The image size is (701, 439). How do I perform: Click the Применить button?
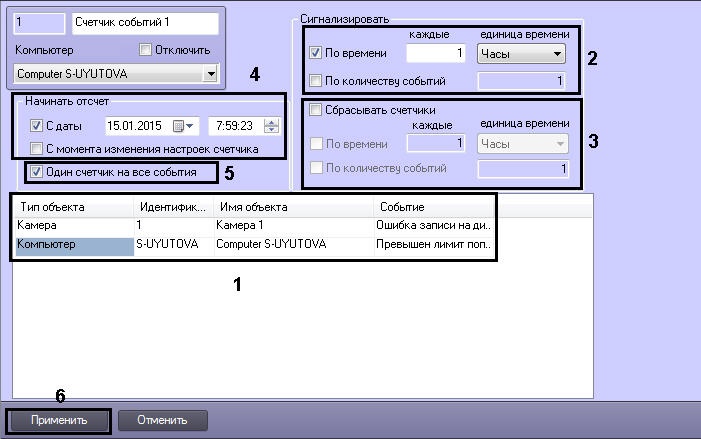pos(59,420)
